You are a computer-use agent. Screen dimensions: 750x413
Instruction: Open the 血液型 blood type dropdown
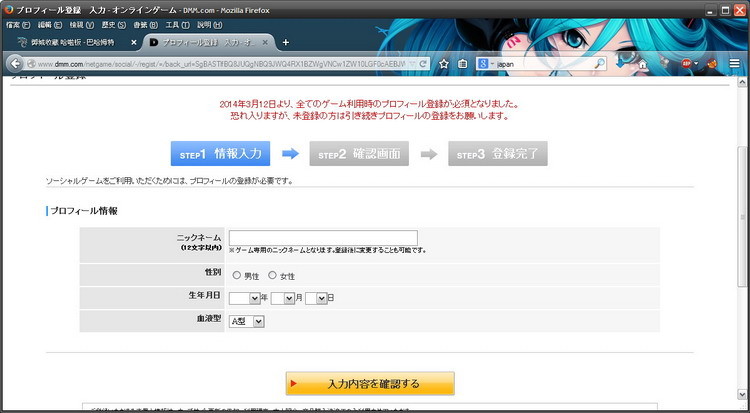[x=246, y=322]
